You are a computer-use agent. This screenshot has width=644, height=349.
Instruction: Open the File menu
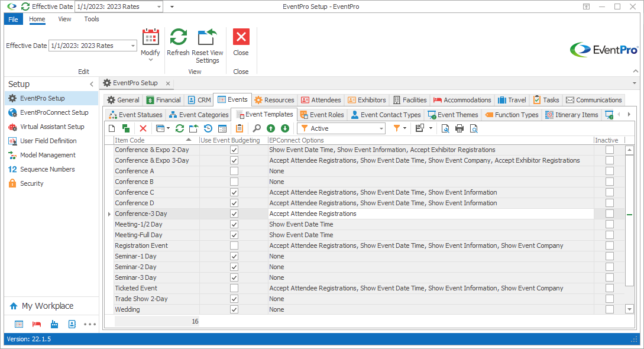(13, 20)
